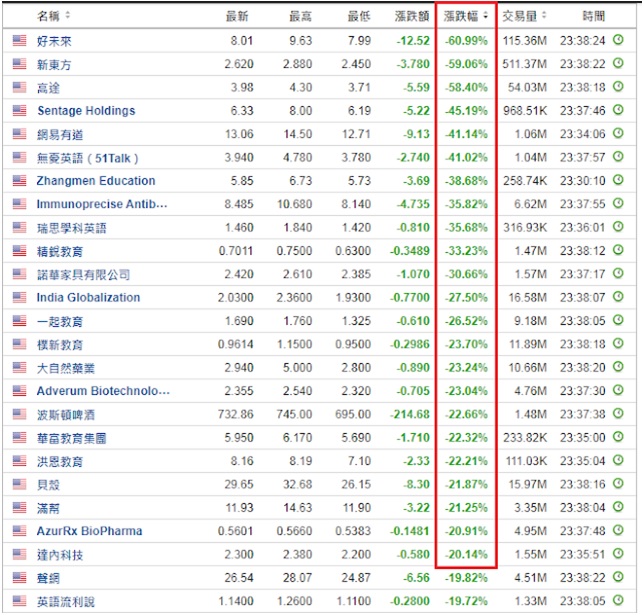644x615 pixels.
Task: Open the 高途 stock link
Action: pos(48,88)
